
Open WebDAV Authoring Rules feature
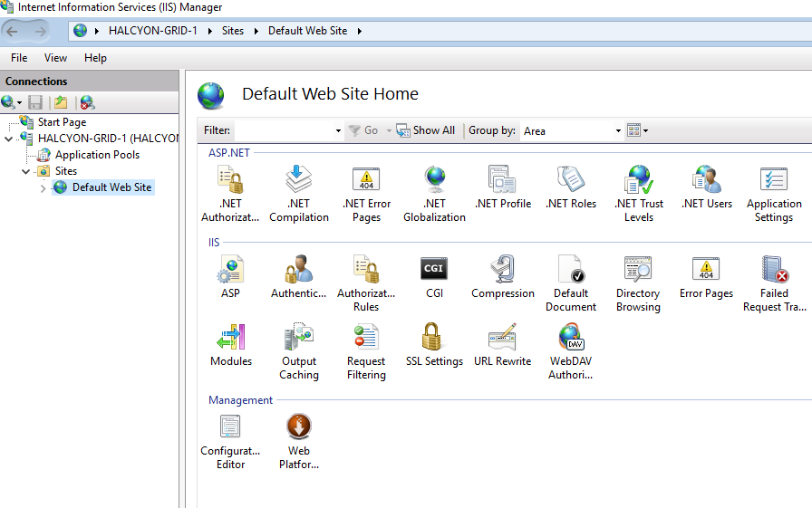click(571, 350)
